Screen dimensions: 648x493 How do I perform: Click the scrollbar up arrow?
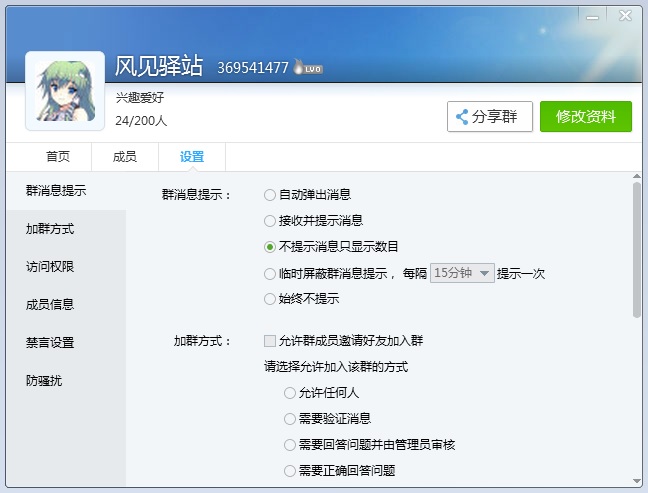coord(637,176)
